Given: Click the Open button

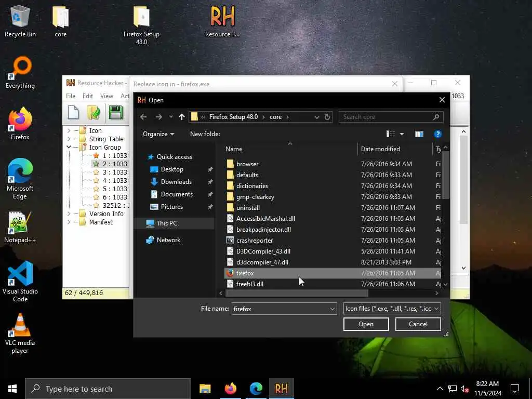Looking at the screenshot, I should click(366, 324).
